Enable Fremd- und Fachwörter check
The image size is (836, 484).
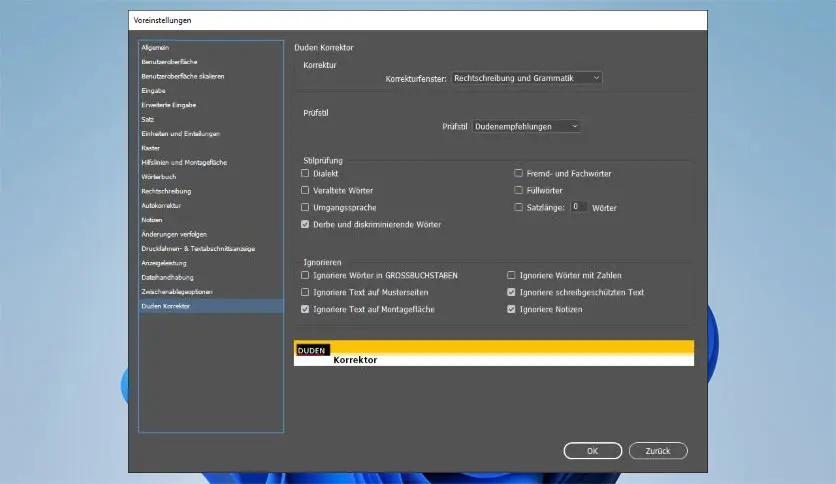click(518, 173)
